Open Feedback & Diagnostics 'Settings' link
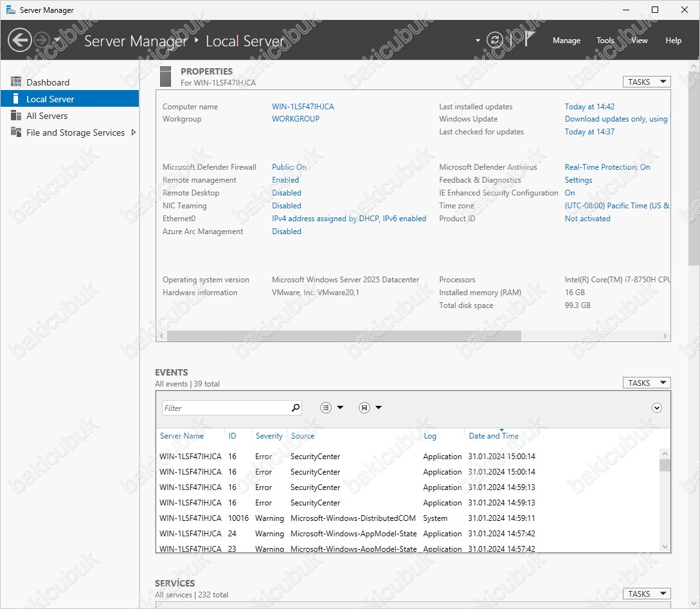This screenshot has width=700, height=609. coord(578,180)
